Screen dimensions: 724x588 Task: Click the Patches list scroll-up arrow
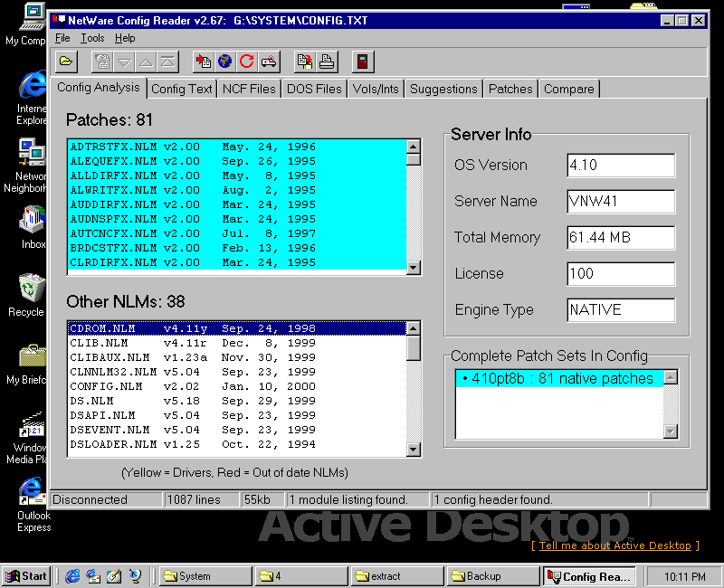click(x=414, y=147)
